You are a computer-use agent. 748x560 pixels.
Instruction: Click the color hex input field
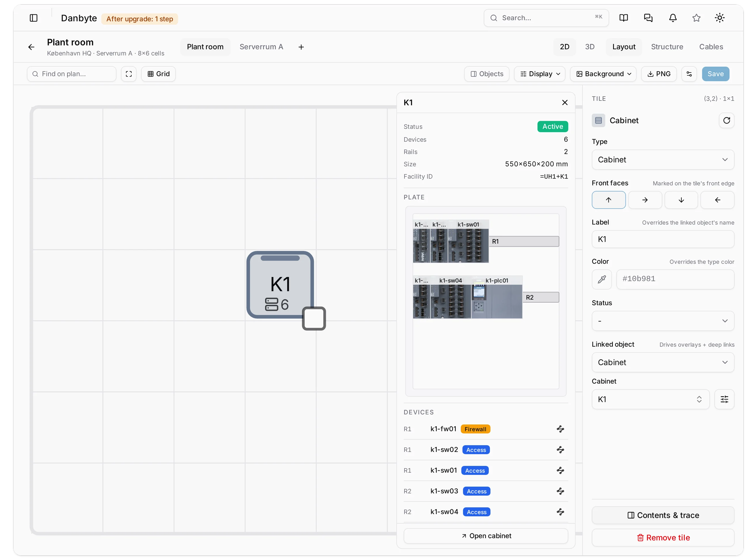click(675, 279)
